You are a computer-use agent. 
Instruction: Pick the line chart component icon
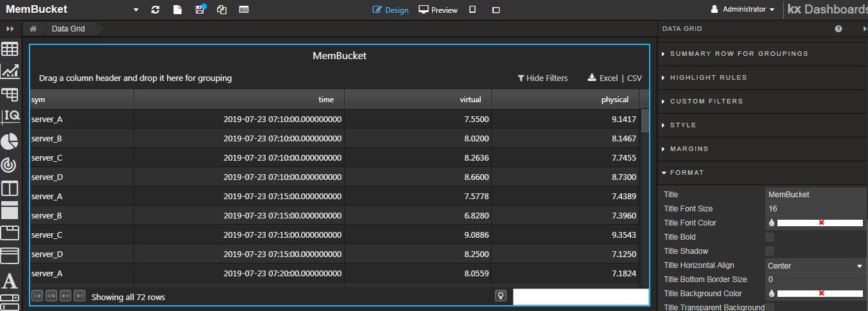10,71
